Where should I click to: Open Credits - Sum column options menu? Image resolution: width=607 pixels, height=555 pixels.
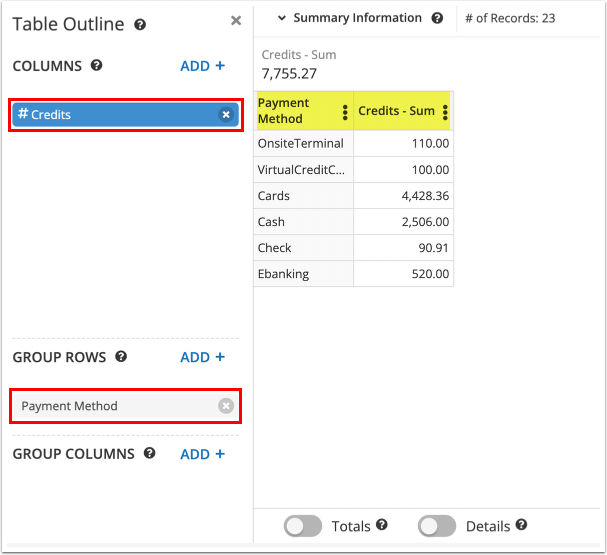445,112
